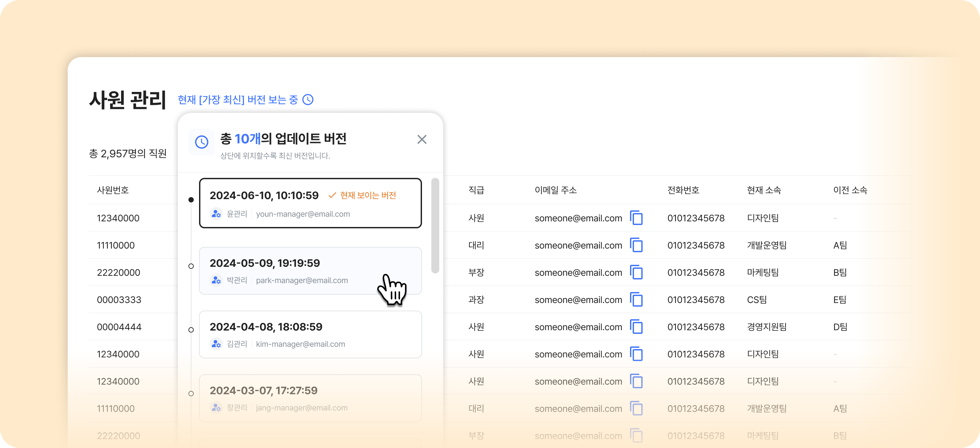The width and height of the screenshot is (980, 448).
Task: Copy email for employee 12340000 first row
Action: click(x=636, y=218)
